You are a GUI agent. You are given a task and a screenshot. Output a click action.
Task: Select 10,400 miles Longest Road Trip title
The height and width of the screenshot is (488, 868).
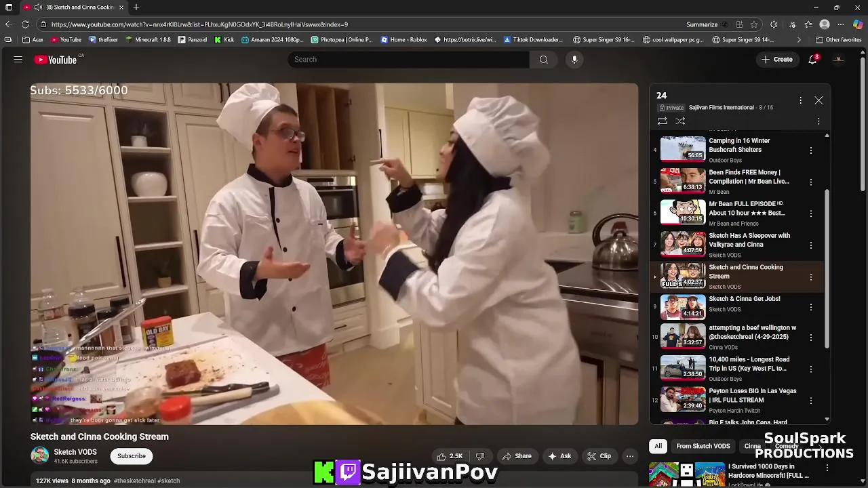pos(749,364)
